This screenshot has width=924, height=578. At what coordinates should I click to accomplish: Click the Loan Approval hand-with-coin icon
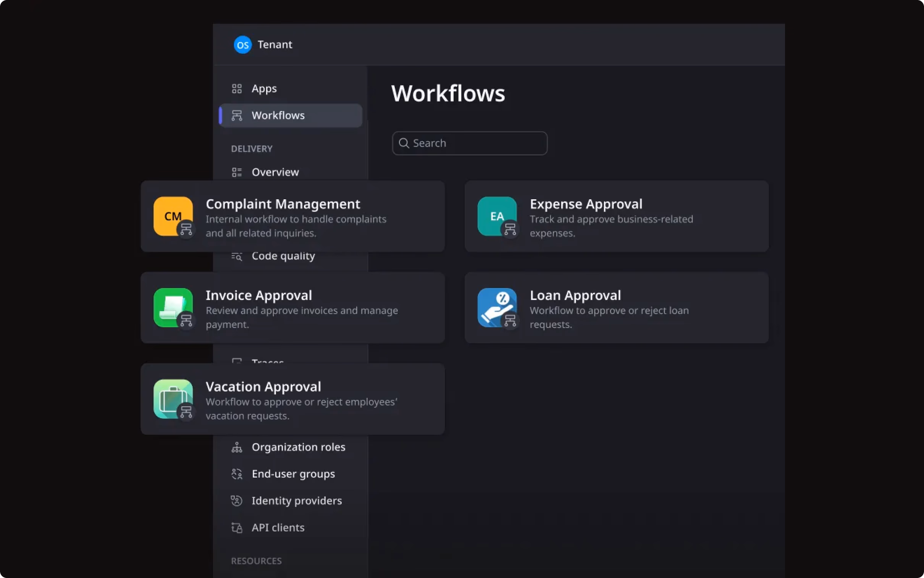pyautogui.click(x=497, y=307)
